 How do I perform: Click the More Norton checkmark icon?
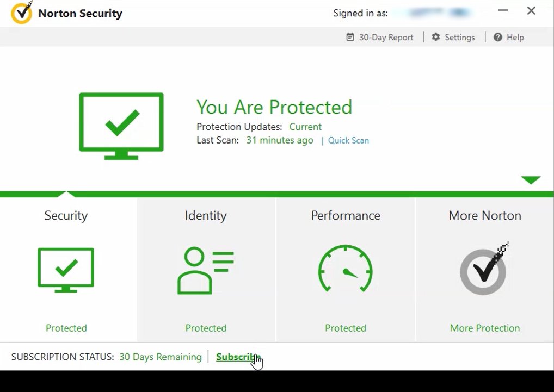484,270
